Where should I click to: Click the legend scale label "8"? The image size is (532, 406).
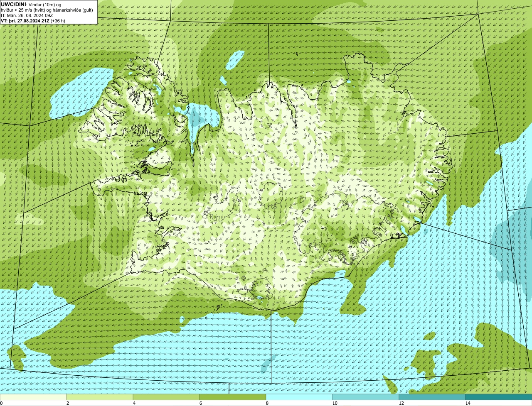tap(267, 403)
